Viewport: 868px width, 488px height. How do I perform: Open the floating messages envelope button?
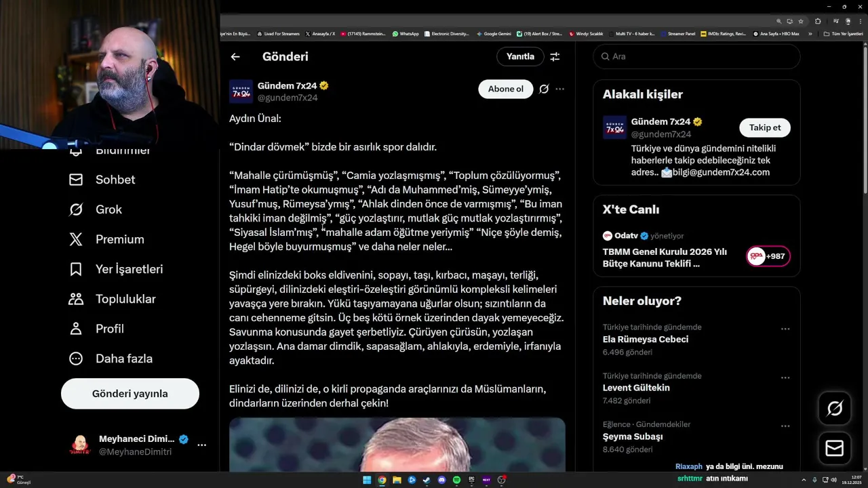pyautogui.click(x=835, y=448)
